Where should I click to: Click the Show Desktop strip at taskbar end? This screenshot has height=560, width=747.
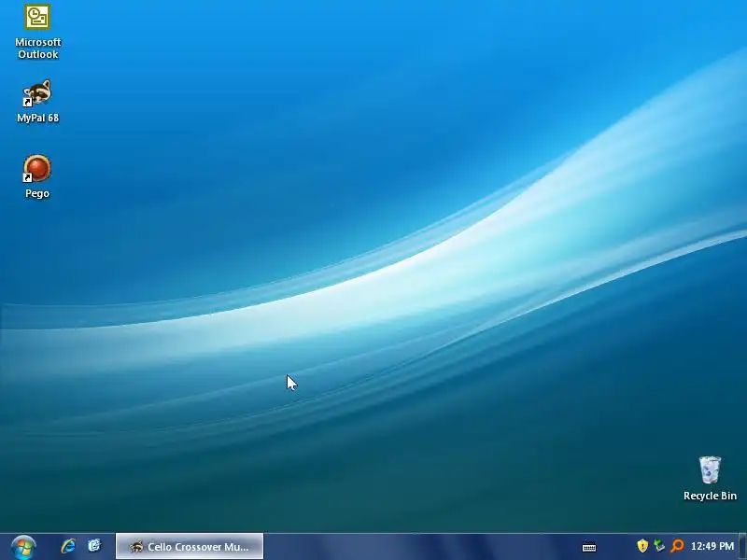pos(742,547)
